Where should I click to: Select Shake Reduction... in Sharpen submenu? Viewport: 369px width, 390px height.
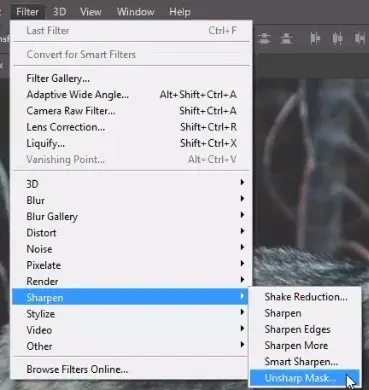point(305,297)
